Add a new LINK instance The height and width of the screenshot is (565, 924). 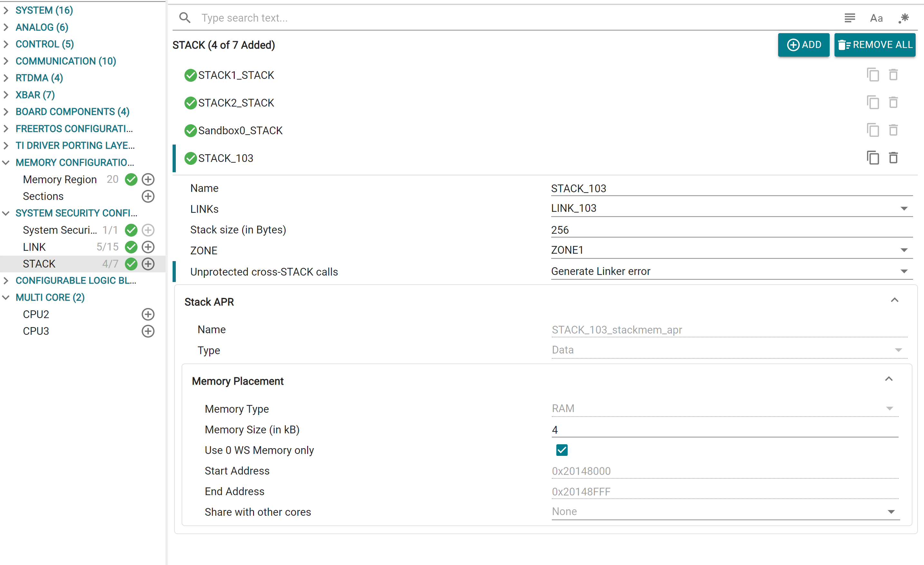[148, 247]
